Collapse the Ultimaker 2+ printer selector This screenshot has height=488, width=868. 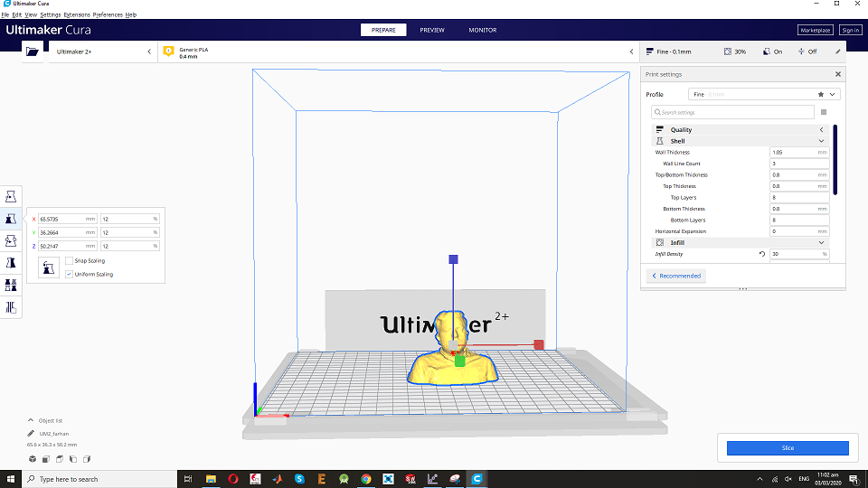[x=149, y=52]
